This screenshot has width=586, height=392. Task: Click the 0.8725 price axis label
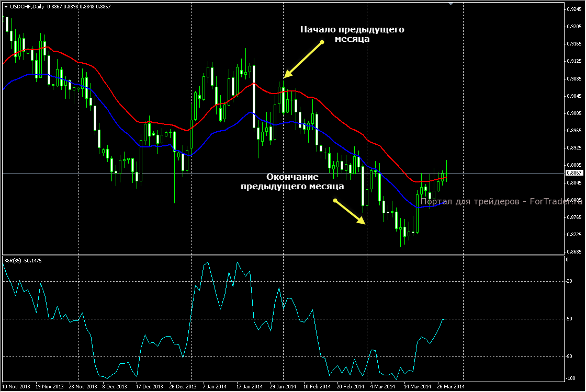[574, 235]
